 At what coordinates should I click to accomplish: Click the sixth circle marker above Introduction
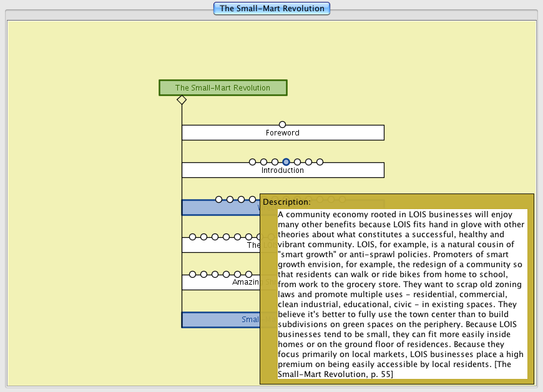coord(308,162)
